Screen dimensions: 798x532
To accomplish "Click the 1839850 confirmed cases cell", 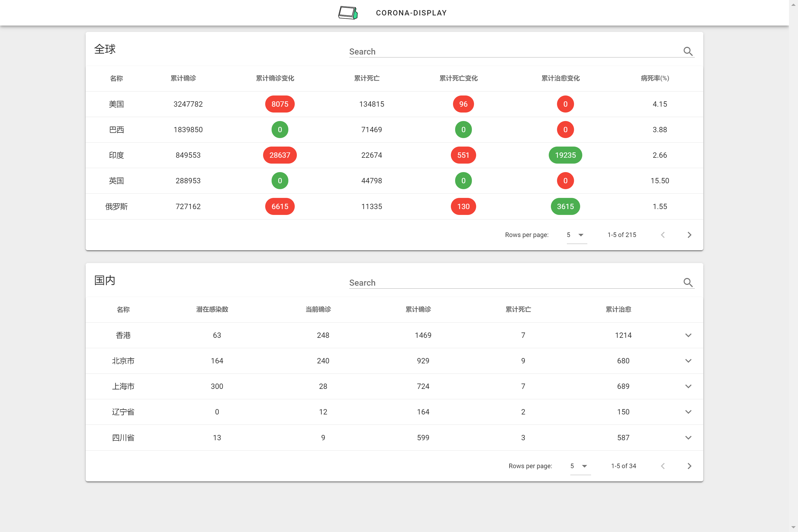I will point(188,130).
